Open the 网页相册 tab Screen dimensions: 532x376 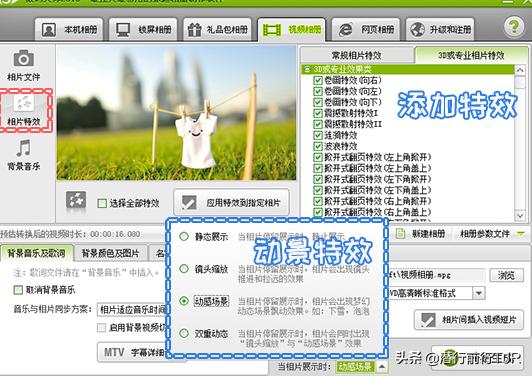pos(366,30)
